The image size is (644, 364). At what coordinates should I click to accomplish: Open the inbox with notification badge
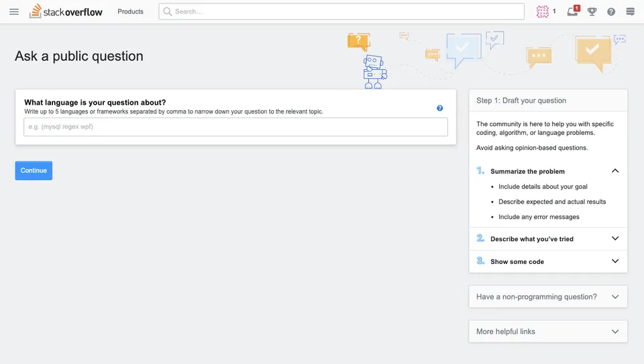pyautogui.click(x=573, y=11)
